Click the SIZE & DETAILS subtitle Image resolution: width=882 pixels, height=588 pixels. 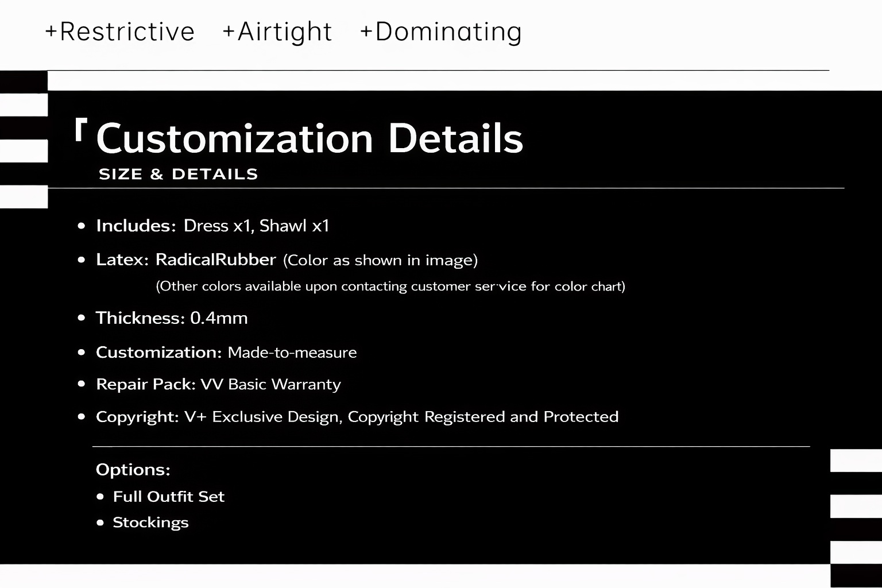pyautogui.click(x=178, y=174)
